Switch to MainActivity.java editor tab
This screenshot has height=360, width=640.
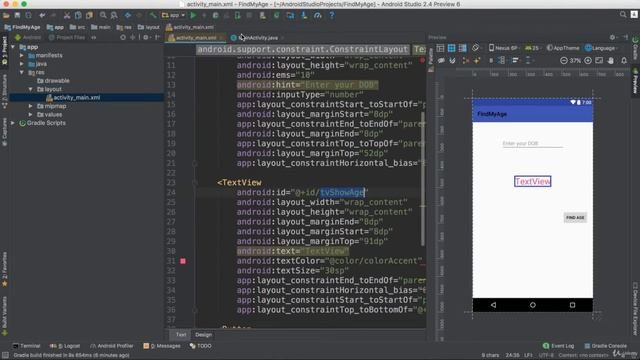[x=257, y=38]
